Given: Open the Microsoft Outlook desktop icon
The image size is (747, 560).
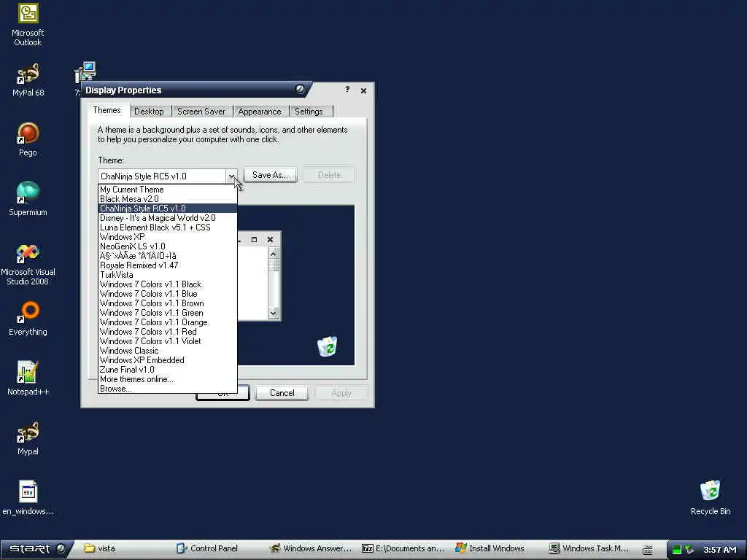Looking at the screenshot, I should 28,24.
